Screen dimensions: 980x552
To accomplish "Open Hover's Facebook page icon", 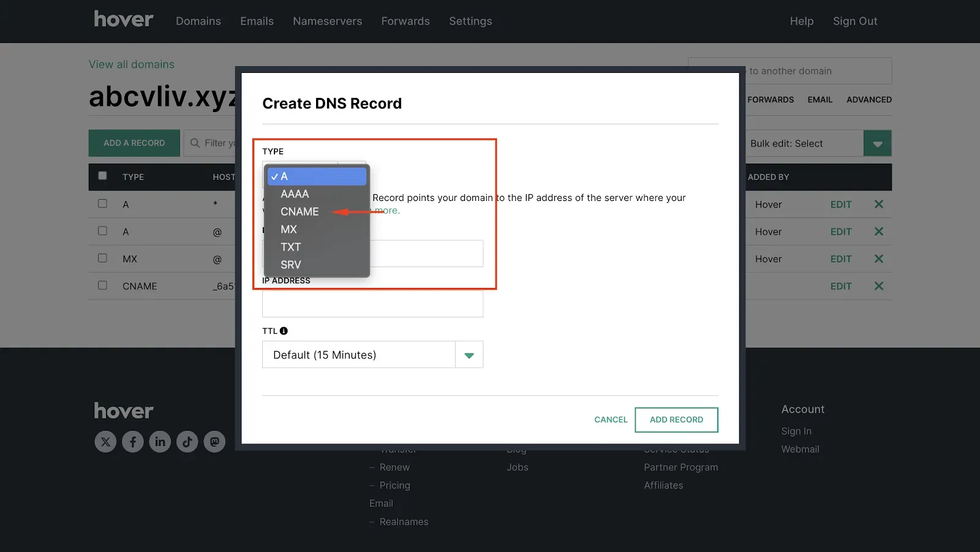I will pos(133,442).
